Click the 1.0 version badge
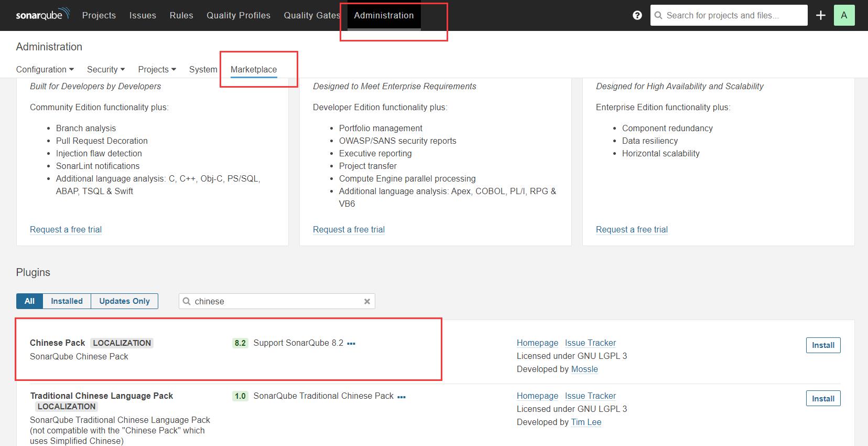This screenshot has height=446, width=868. [240, 396]
